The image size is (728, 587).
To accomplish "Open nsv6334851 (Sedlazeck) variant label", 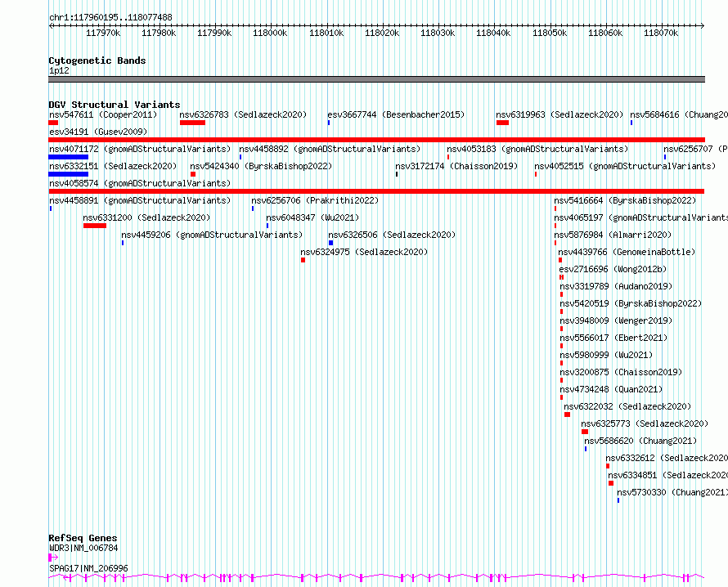I will (x=668, y=475).
